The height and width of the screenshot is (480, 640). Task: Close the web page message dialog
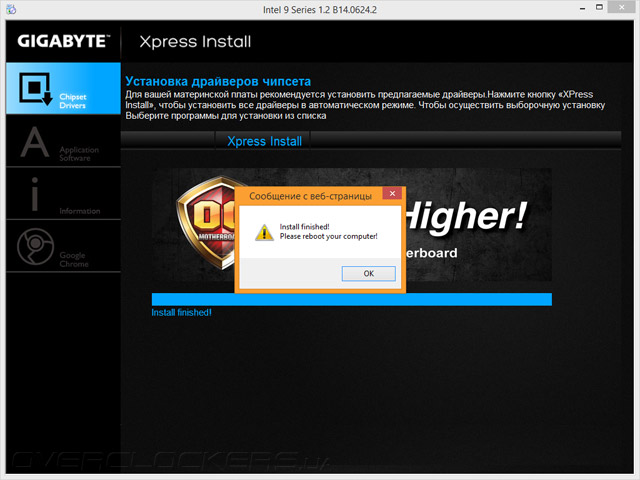click(392, 193)
